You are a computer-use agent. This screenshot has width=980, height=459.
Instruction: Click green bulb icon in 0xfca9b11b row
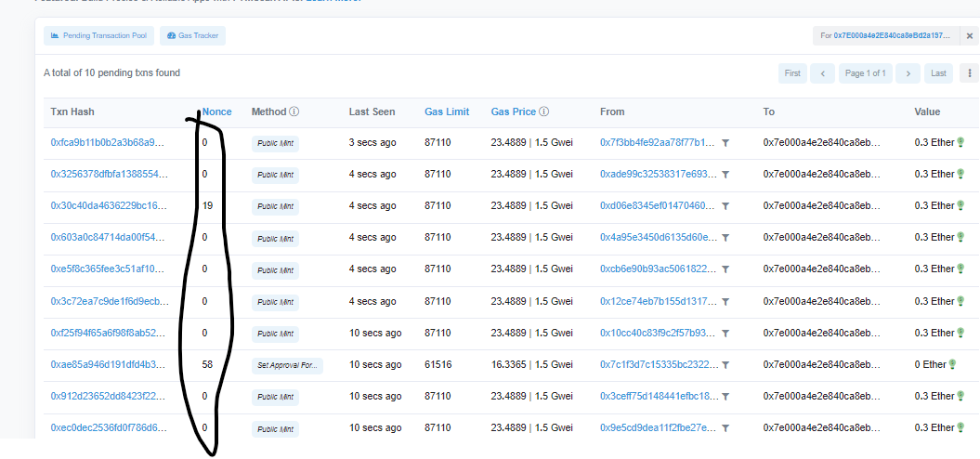click(x=960, y=142)
